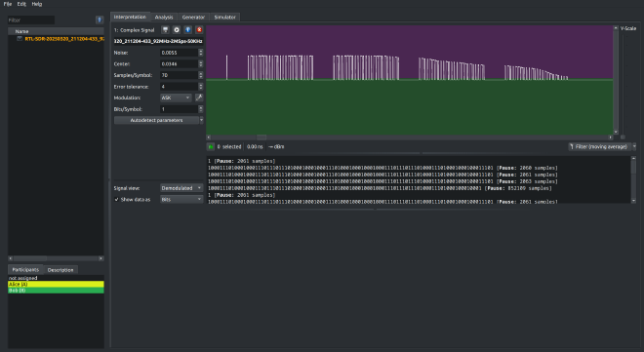Toggle the 'Show data as' checkbox
The width and height of the screenshot is (644, 352).
pos(117,199)
